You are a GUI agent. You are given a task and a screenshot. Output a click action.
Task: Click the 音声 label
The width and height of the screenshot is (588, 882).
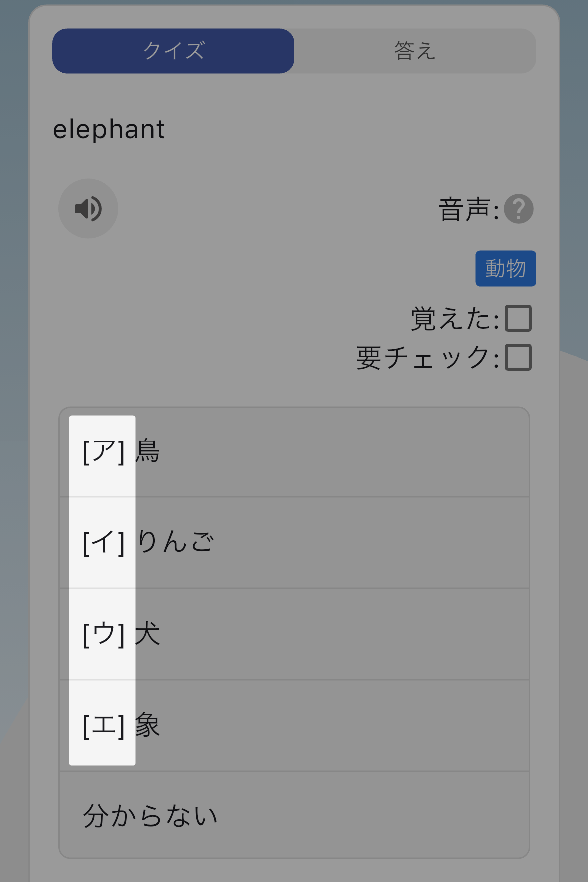468,209
